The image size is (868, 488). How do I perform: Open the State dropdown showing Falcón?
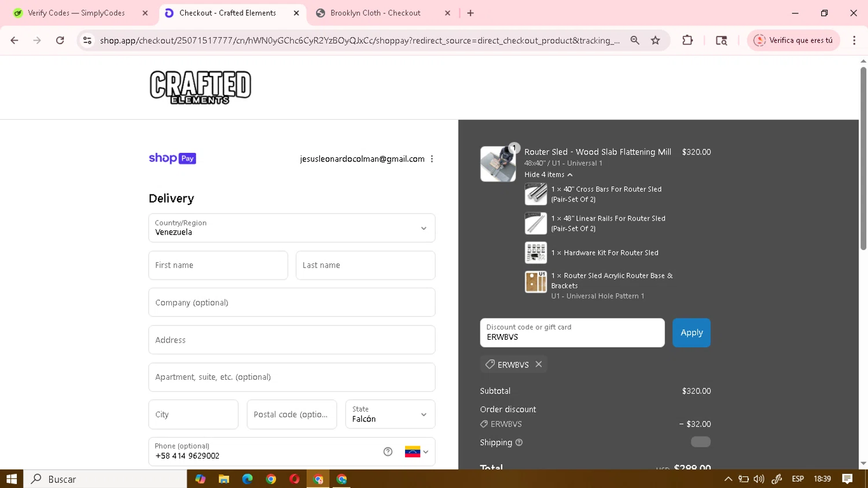[x=390, y=414]
